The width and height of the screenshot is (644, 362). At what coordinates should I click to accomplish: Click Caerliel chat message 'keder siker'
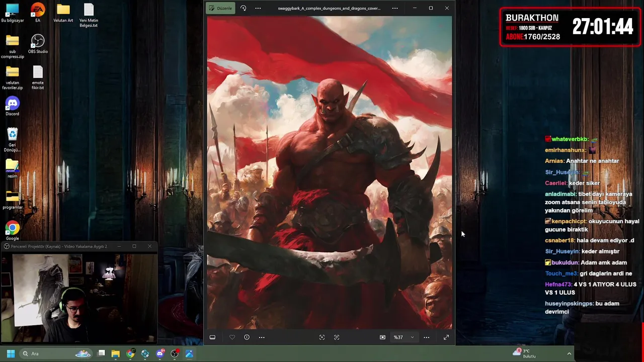point(573,183)
